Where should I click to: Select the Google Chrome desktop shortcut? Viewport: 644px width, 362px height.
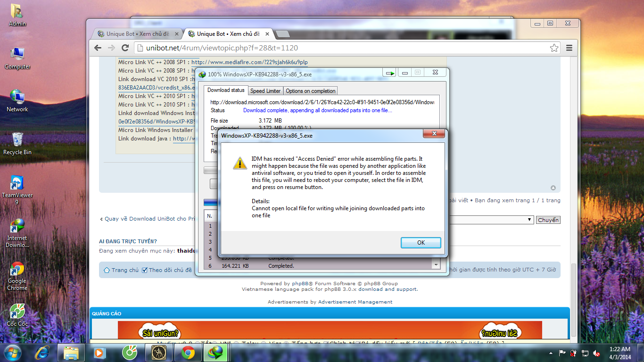17,276
